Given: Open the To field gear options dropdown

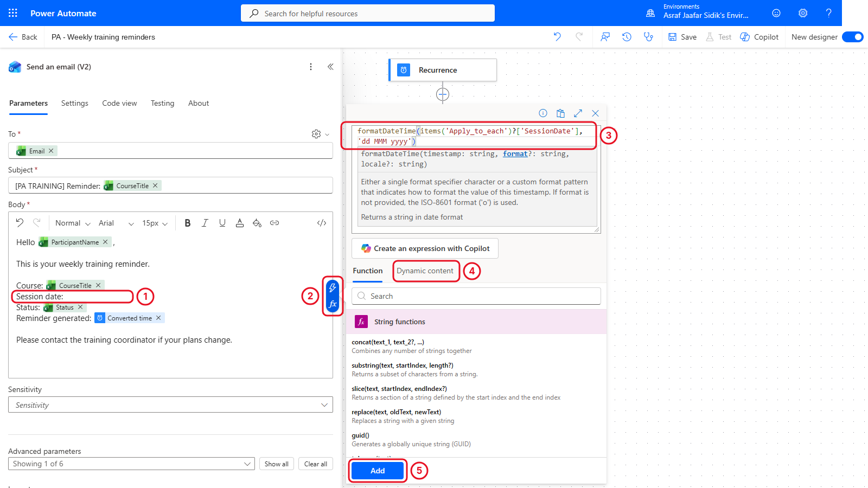Looking at the screenshot, I should [x=320, y=134].
